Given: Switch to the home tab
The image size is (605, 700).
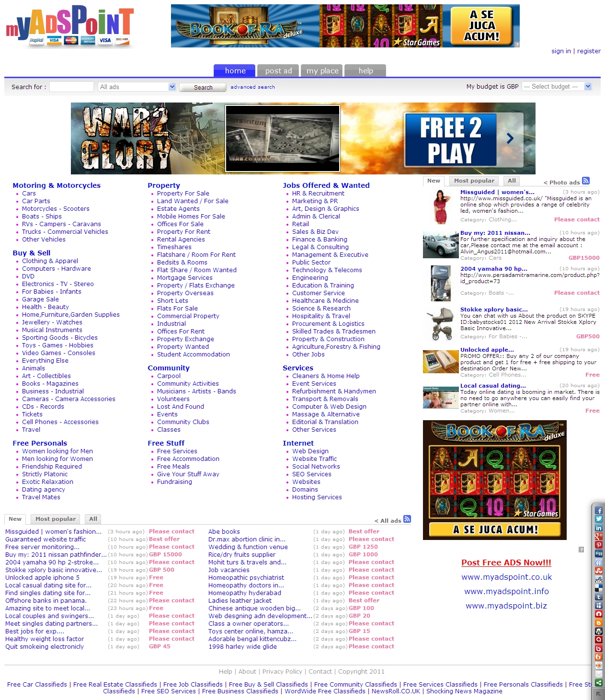Looking at the screenshot, I should [x=235, y=70].
